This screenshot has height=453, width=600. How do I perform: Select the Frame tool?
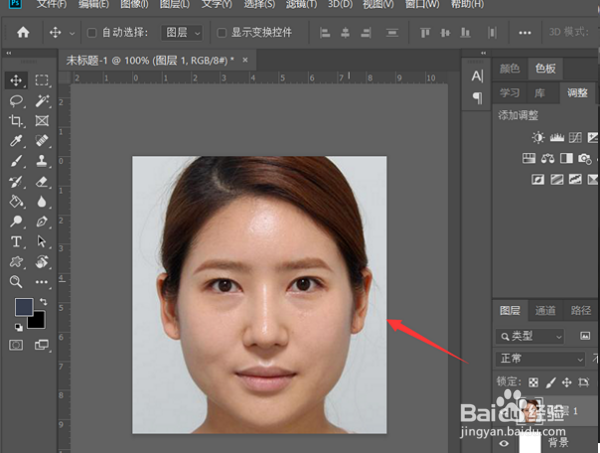click(x=42, y=121)
